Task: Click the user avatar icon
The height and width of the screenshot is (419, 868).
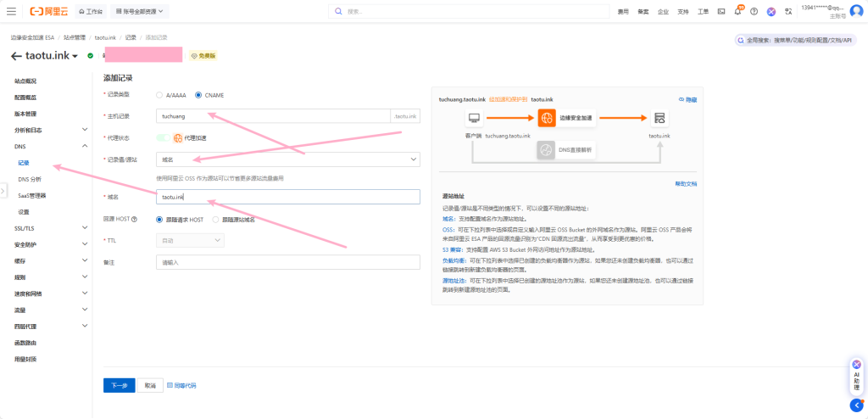Action: [x=856, y=12]
